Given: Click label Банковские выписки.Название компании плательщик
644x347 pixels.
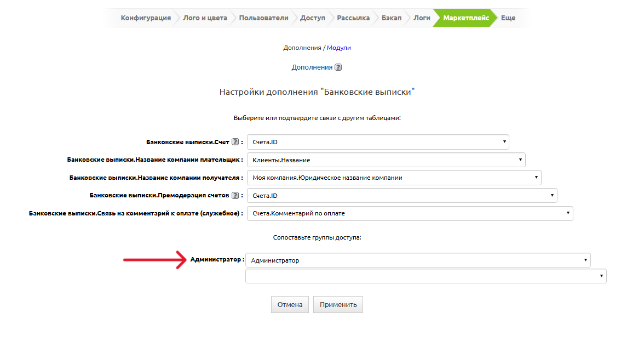Looking at the screenshot, I should click(155, 160).
